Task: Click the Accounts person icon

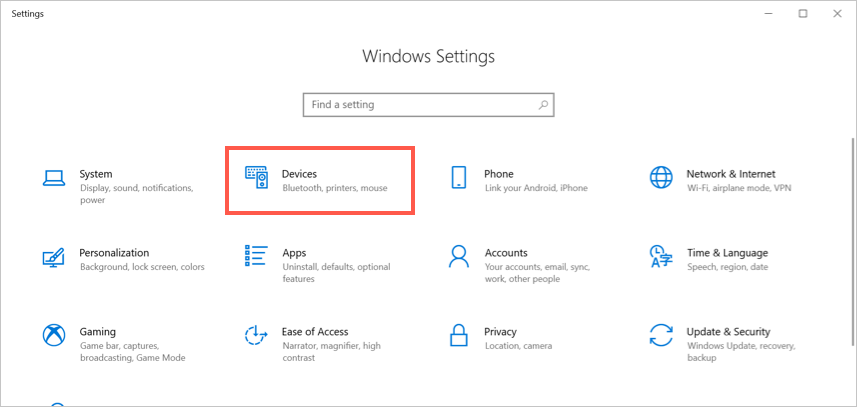Action: [x=459, y=257]
